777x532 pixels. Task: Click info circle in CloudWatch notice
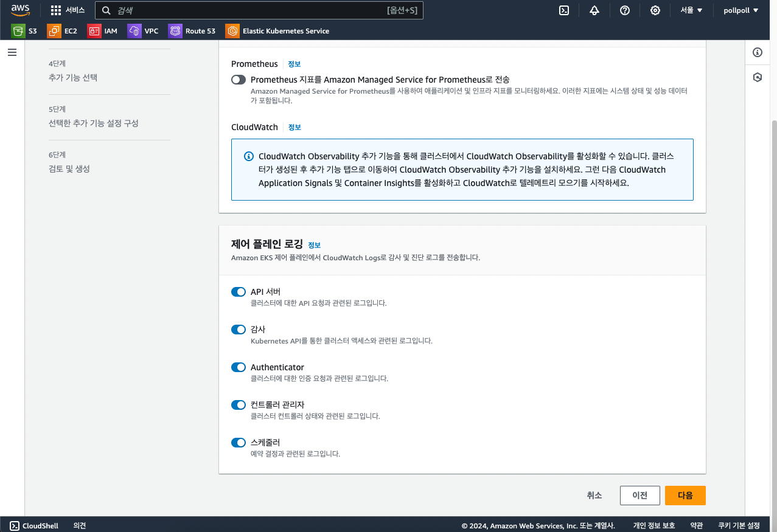[x=248, y=156]
